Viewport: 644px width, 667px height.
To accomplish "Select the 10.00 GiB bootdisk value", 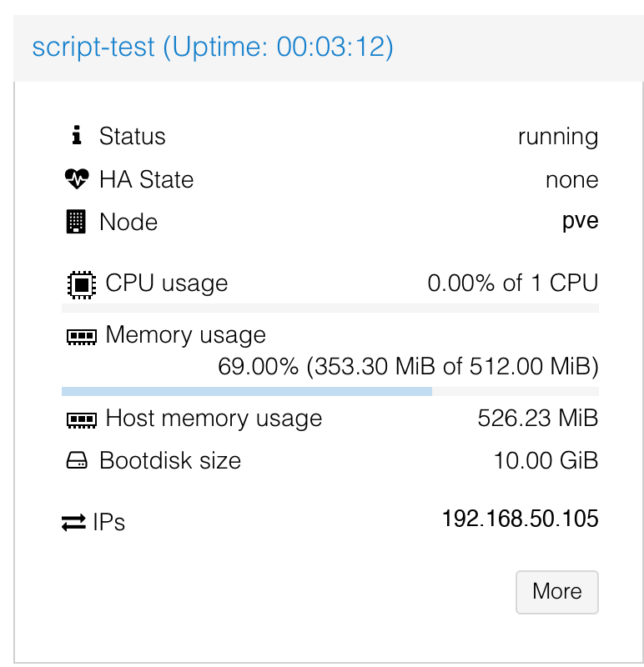I will pyautogui.click(x=546, y=460).
